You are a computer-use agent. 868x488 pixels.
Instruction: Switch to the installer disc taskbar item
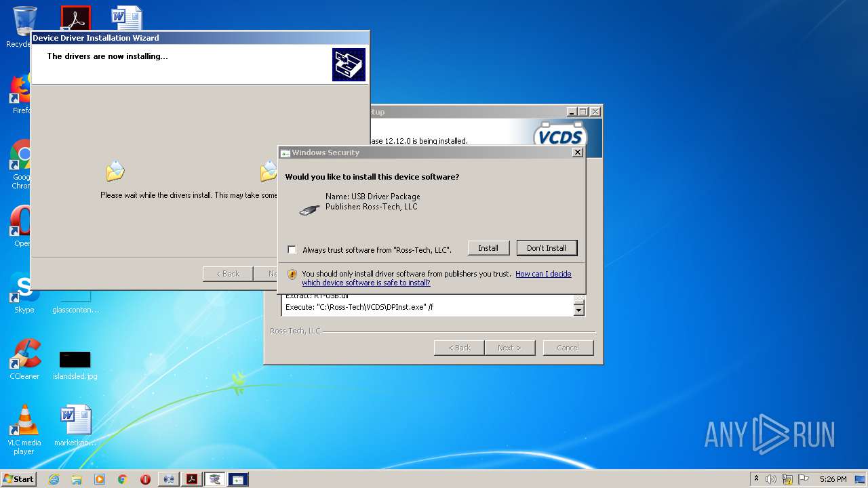168,479
